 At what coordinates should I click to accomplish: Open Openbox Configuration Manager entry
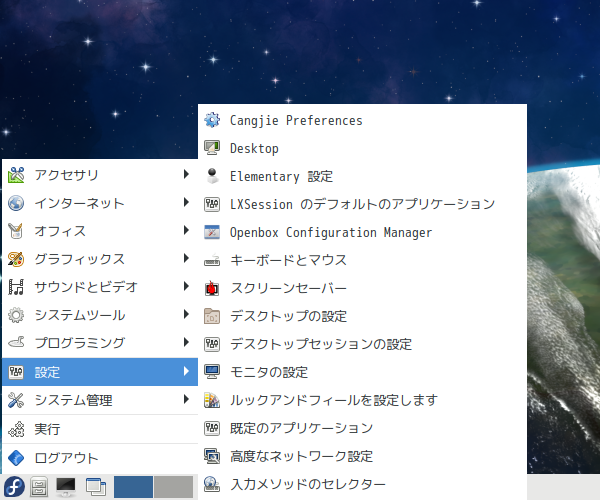pyautogui.click(x=362, y=232)
